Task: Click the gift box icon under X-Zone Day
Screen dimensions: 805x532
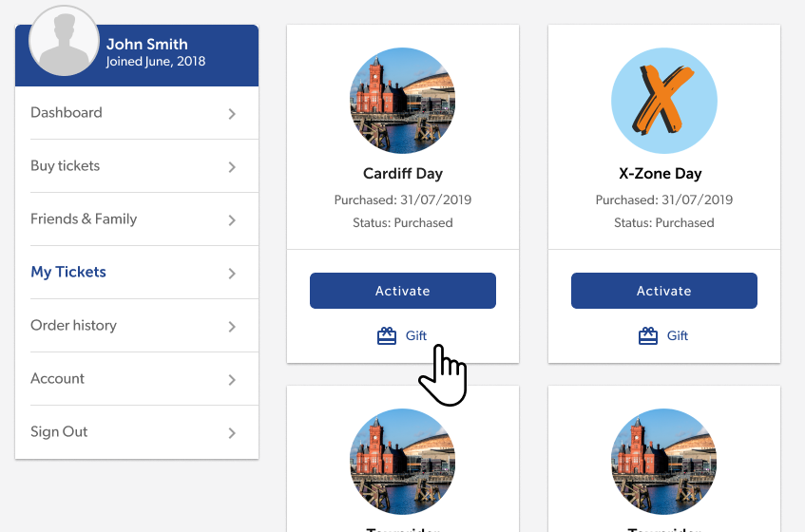Action: (648, 336)
